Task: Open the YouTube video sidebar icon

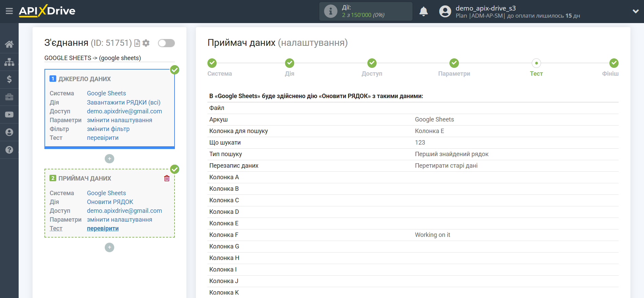Action: (9, 115)
